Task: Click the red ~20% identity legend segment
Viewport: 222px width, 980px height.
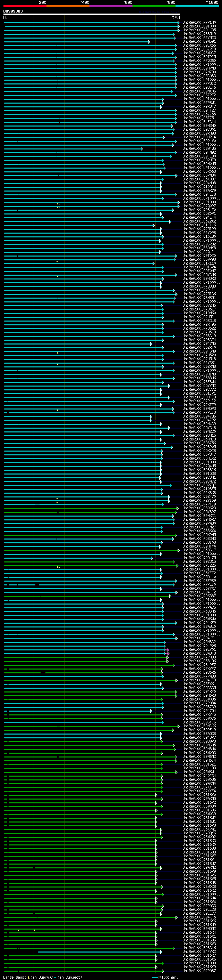Action: 25,6
